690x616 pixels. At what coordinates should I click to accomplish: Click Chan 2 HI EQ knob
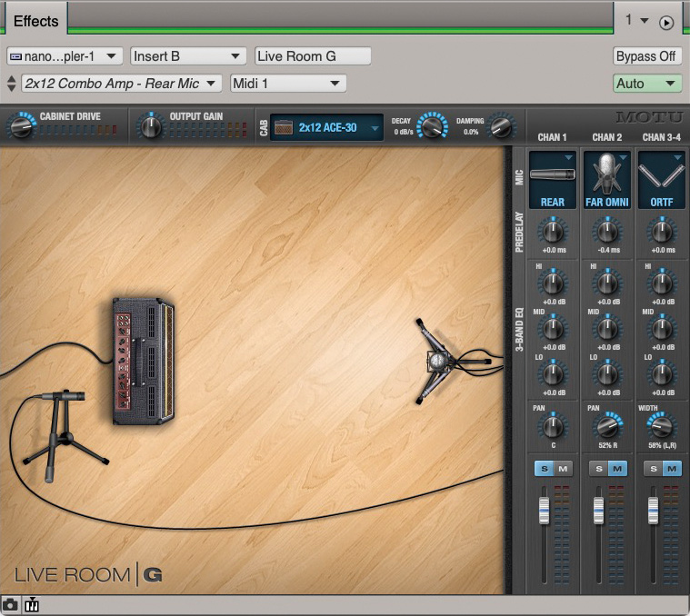[x=607, y=283]
